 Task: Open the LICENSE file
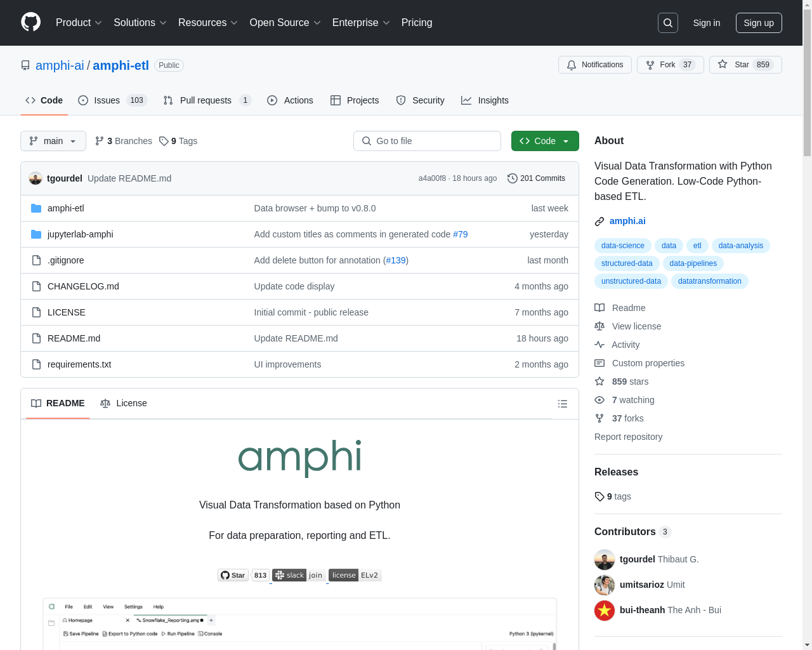[x=67, y=312]
